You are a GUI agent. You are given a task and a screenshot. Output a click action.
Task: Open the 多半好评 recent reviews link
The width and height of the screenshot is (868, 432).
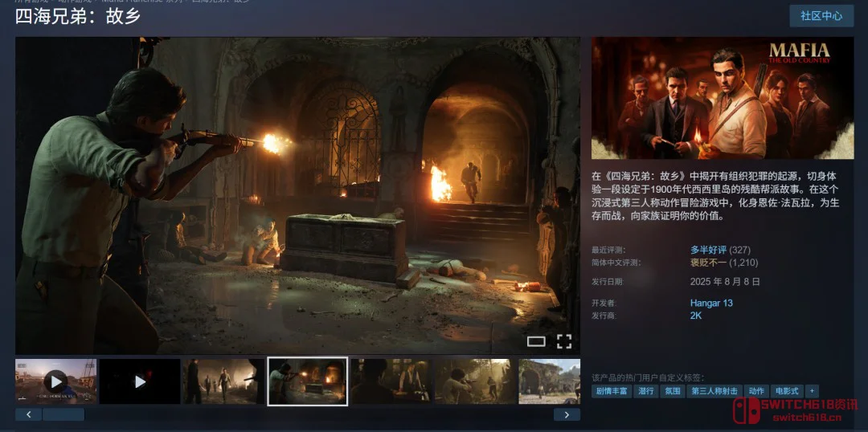pyautogui.click(x=708, y=250)
